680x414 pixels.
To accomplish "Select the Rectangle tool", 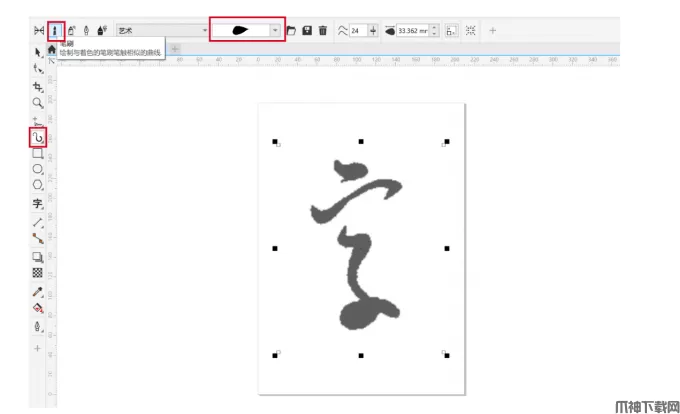I will [38, 153].
